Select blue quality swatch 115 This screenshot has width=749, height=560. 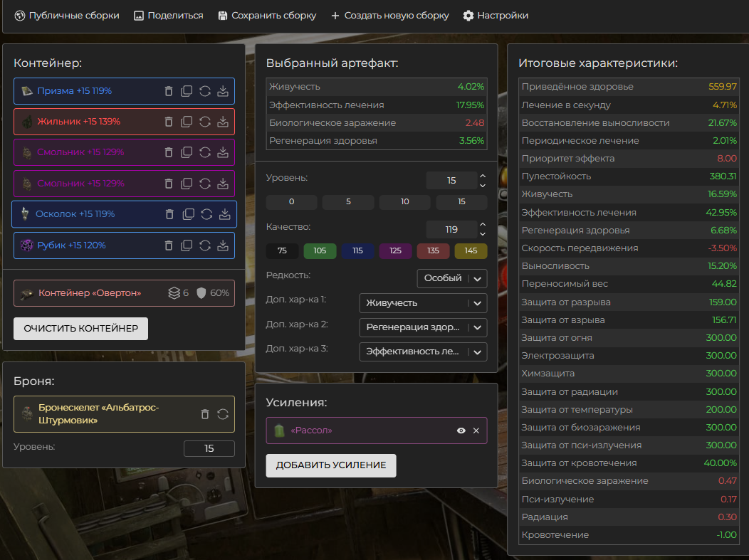click(x=358, y=251)
